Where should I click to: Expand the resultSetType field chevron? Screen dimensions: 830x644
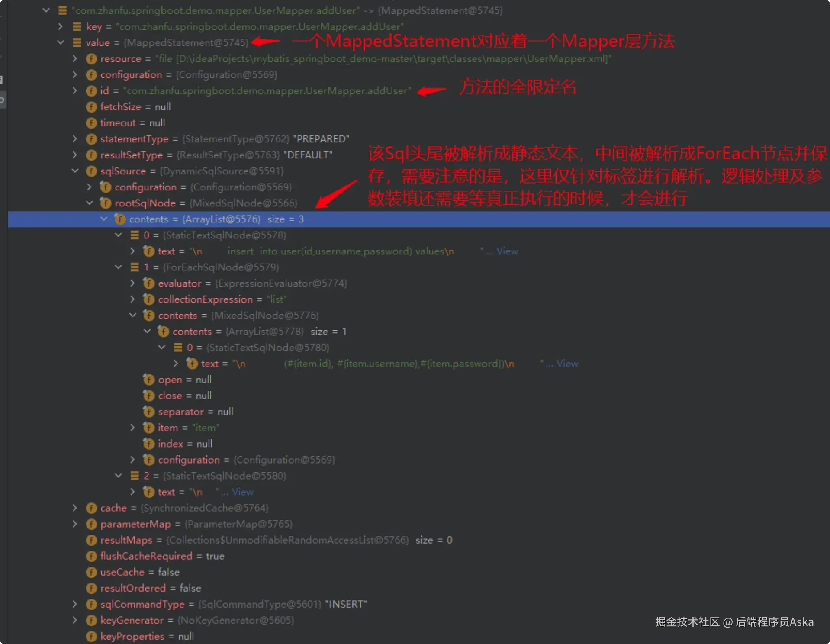(75, 155)
